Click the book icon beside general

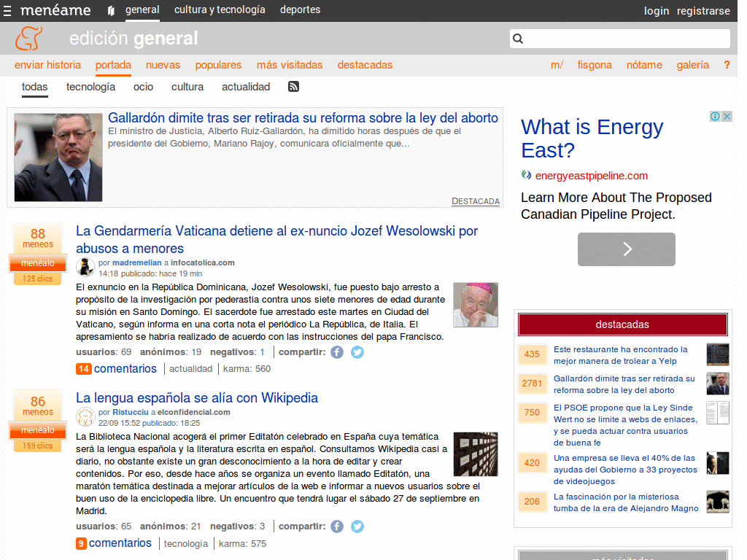click(x=111, y=10)
